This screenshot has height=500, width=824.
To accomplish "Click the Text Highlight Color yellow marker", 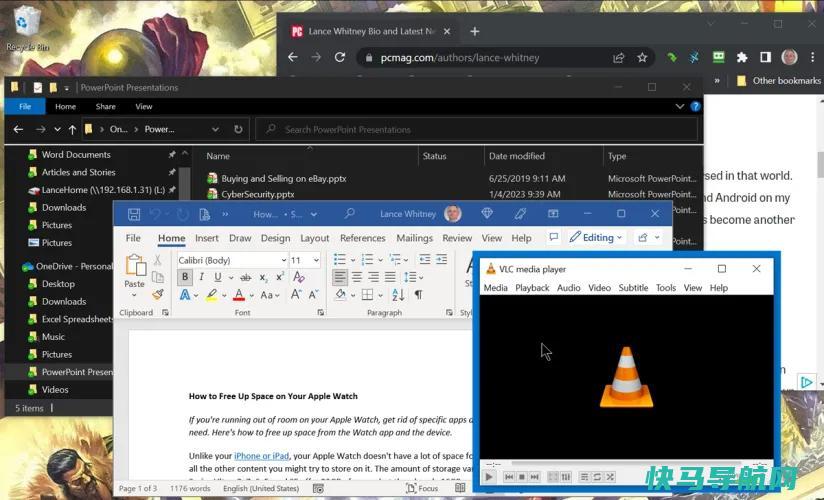I will click(212, 295).
